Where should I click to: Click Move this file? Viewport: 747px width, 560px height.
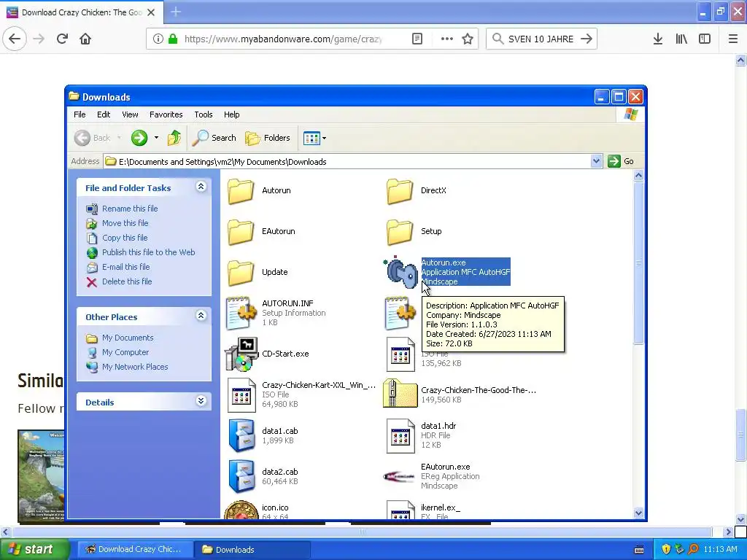125,223
